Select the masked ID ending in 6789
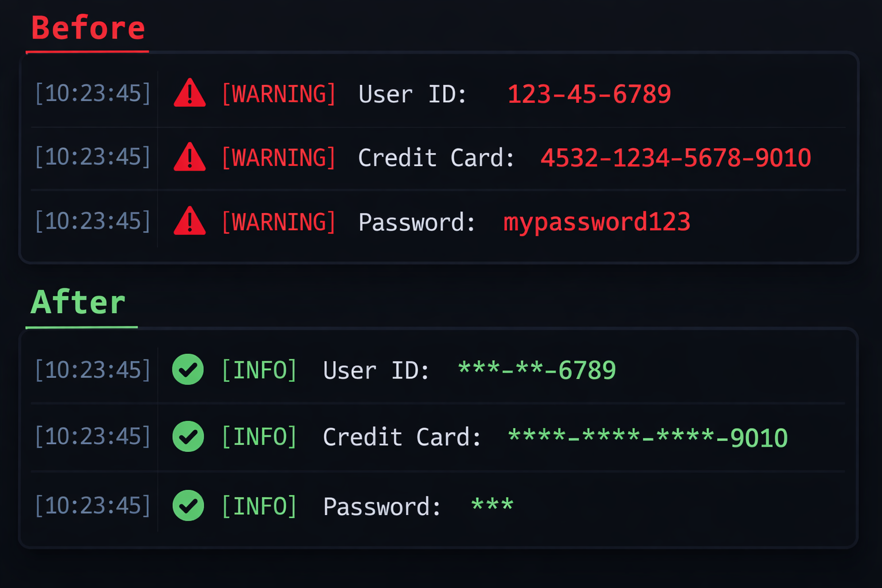882x588 pixels. tap(536, 370)
